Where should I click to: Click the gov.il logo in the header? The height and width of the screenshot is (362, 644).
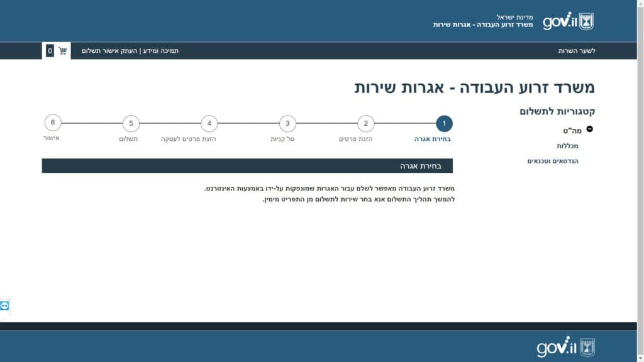pyautogui.click(x=559, y=21)
